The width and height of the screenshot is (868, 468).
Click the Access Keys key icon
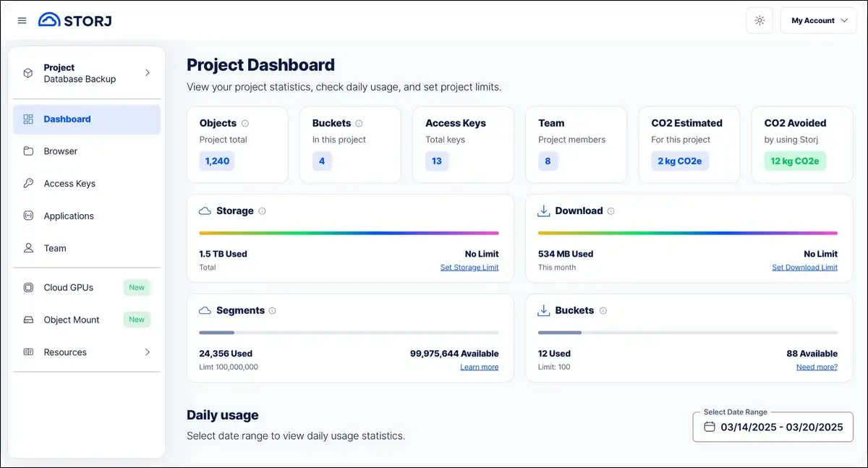pos(28,184)
